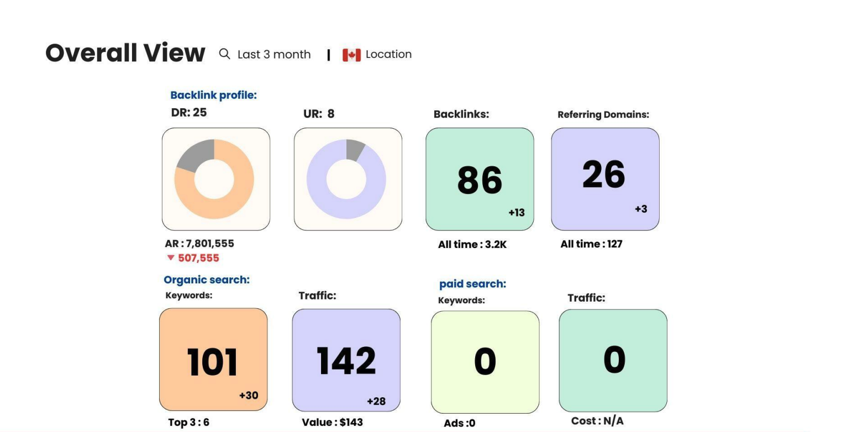
Task: Click the red down-triangle beside 507,555
Action: click(x=171, y=257)
